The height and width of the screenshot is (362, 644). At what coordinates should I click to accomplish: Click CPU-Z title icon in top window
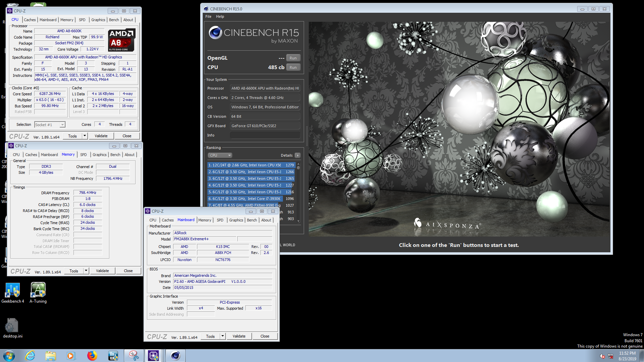(10, 11)
